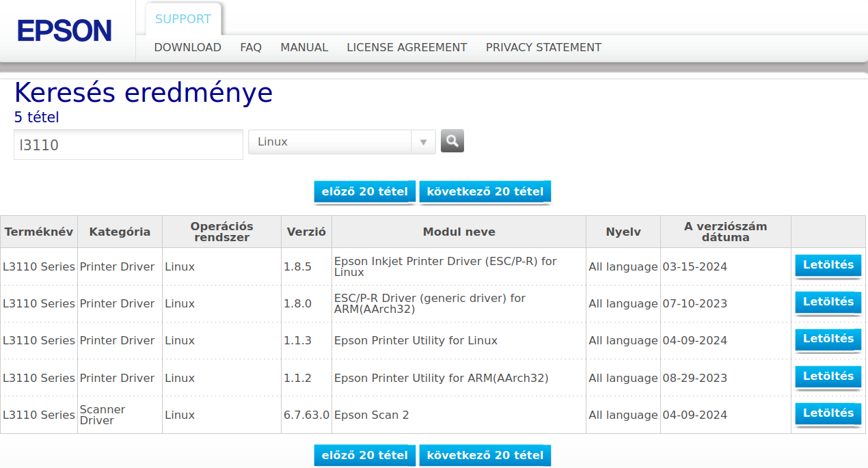Click version cell '6.7.63.0'
This screenshot has height=468, width=868.
[306, 415]
